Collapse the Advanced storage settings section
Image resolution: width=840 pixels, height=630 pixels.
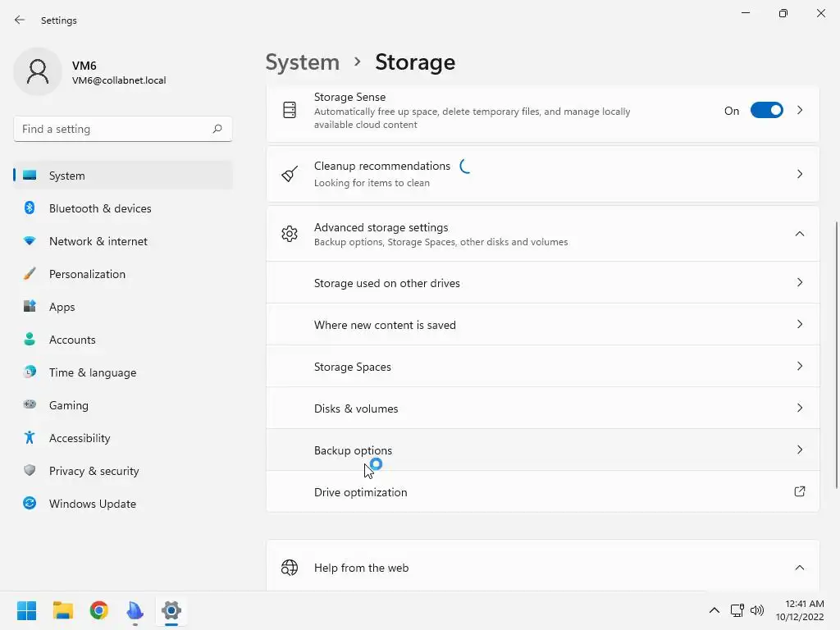coord(799,234)
